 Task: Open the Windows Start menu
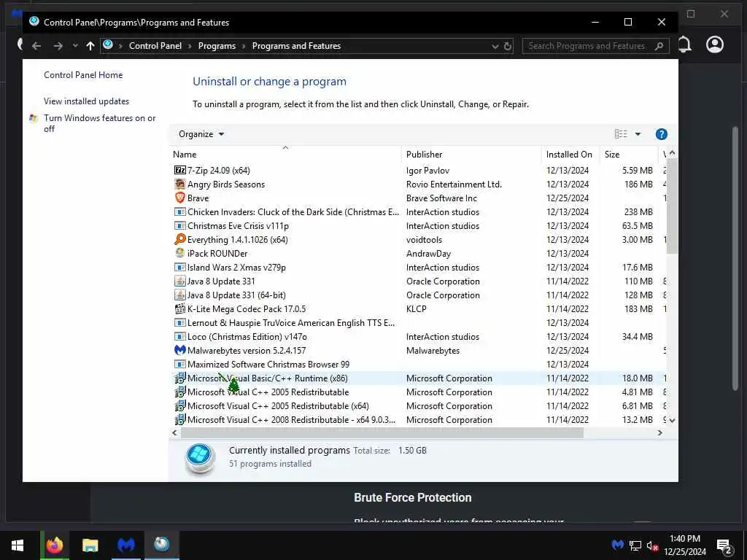tap(18, 545)
